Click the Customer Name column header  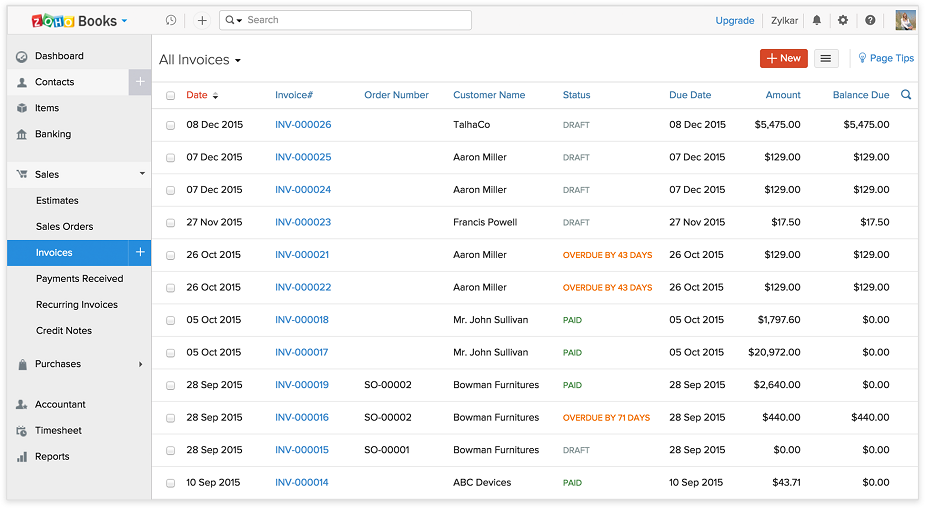click(x=489, y=95)
